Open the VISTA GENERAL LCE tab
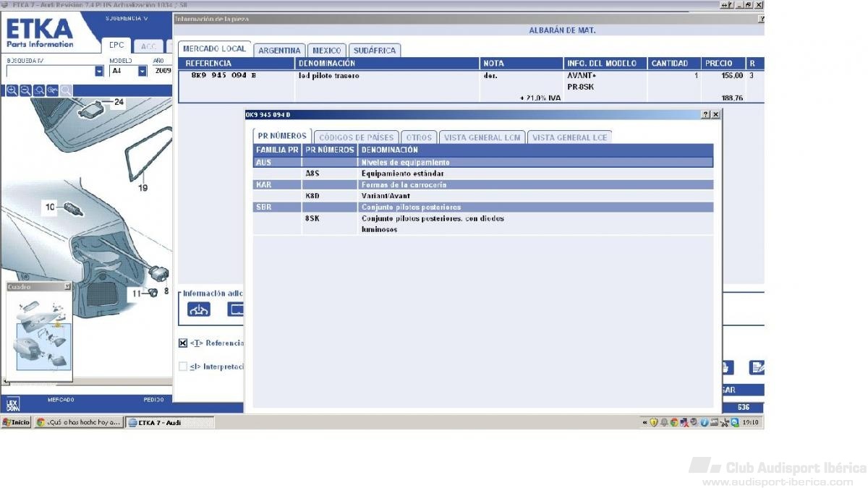Screen dimensions: 868x488 pos(570,137)
